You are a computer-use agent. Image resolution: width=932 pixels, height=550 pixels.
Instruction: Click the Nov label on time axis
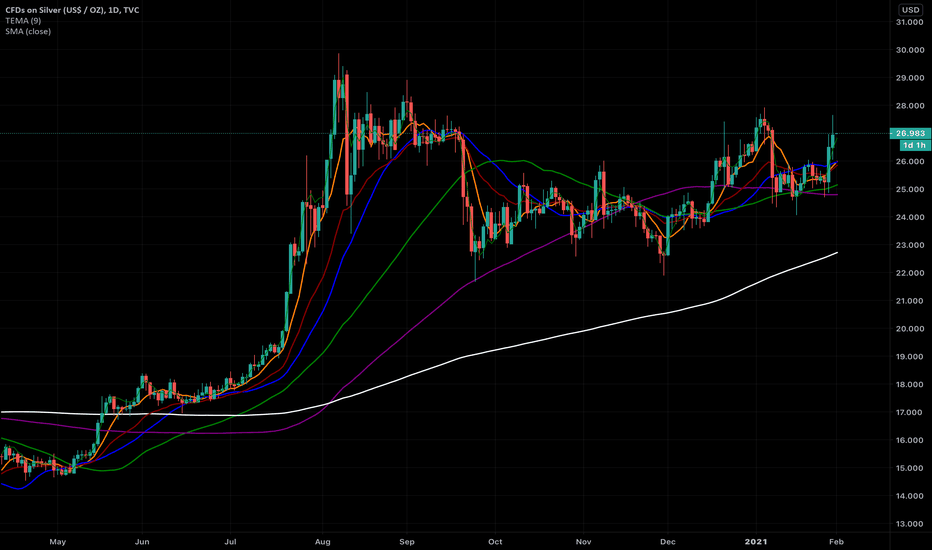[x=584, y=542]
